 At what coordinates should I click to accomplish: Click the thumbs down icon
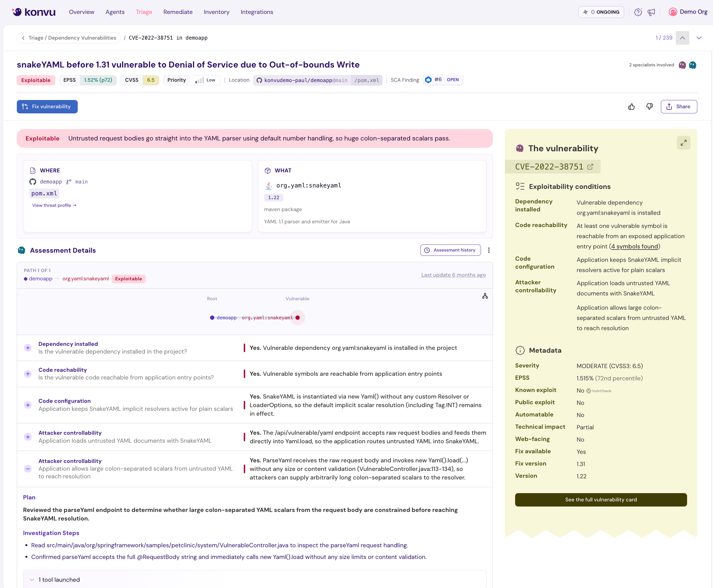[x=649, y=107]
